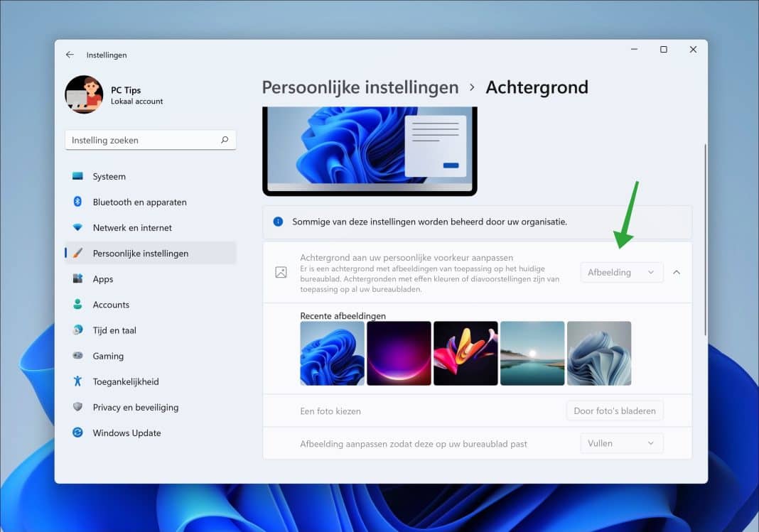Select the purple gradient recent image

[399, 353]
